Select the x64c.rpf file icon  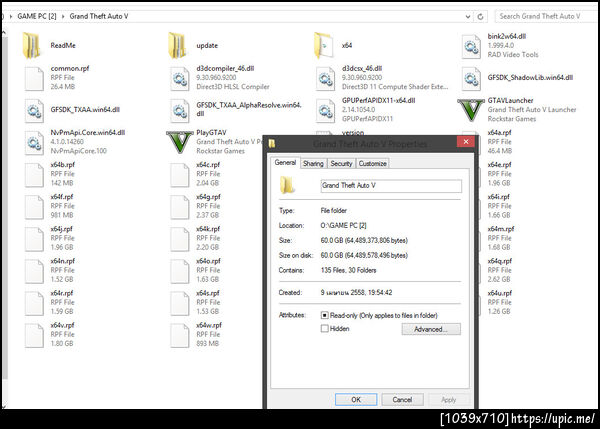[x=179, y=175]
